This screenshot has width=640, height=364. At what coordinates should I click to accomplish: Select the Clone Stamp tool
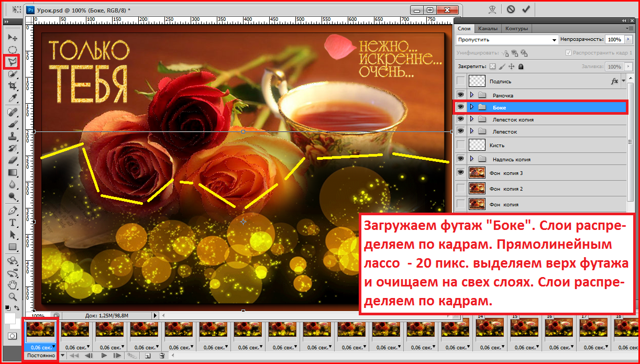coord(13,136)
